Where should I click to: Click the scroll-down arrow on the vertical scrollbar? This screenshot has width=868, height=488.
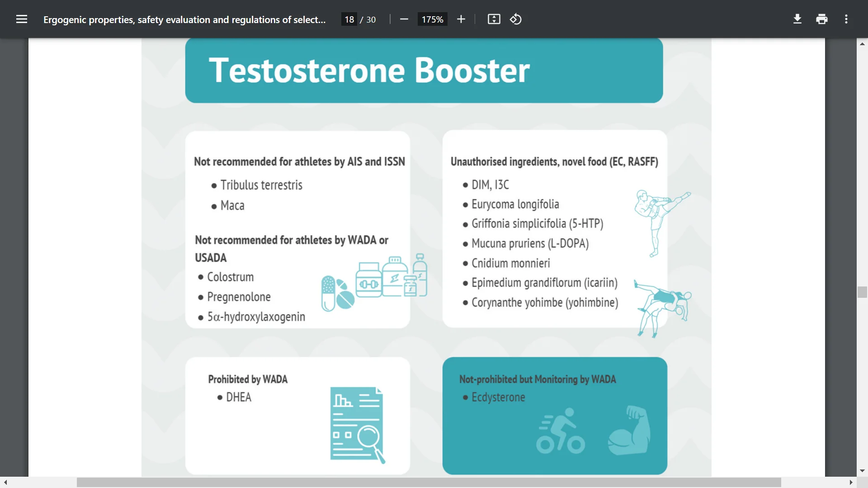tap(863, 470)
